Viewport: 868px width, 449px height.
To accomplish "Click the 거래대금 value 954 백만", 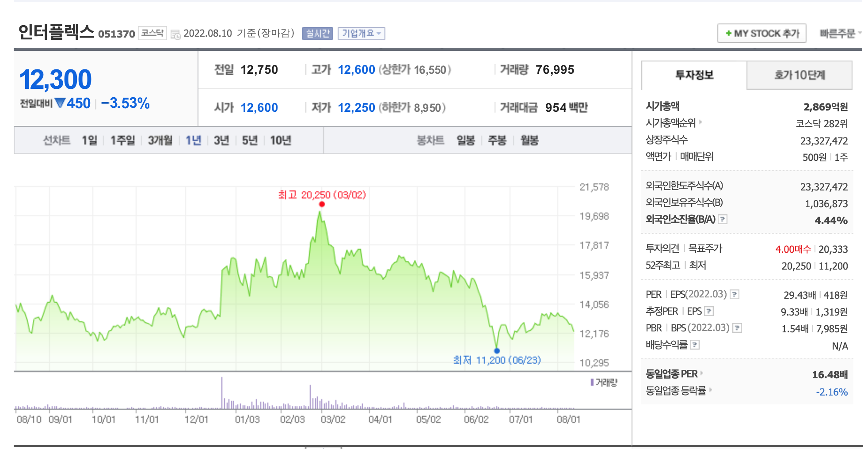I will (x=567, y=108).
